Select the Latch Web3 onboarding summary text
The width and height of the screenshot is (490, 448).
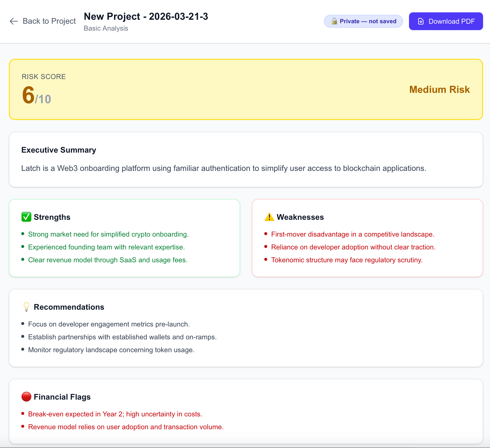(x=224, y=168)
